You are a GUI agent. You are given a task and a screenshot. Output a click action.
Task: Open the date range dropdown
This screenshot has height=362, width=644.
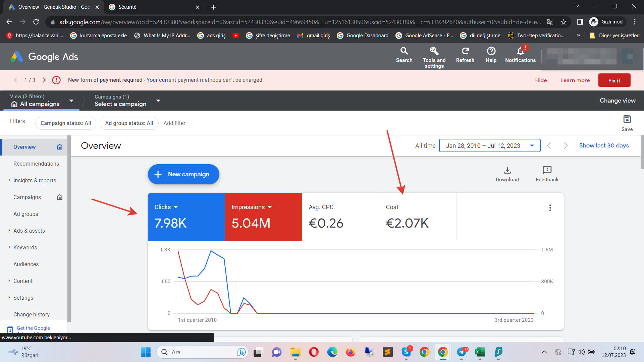489,145
